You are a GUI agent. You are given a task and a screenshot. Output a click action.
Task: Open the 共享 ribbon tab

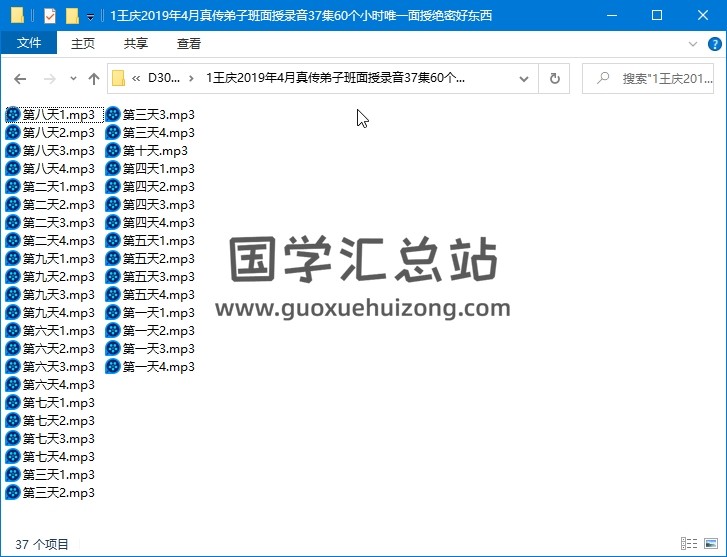136,43
